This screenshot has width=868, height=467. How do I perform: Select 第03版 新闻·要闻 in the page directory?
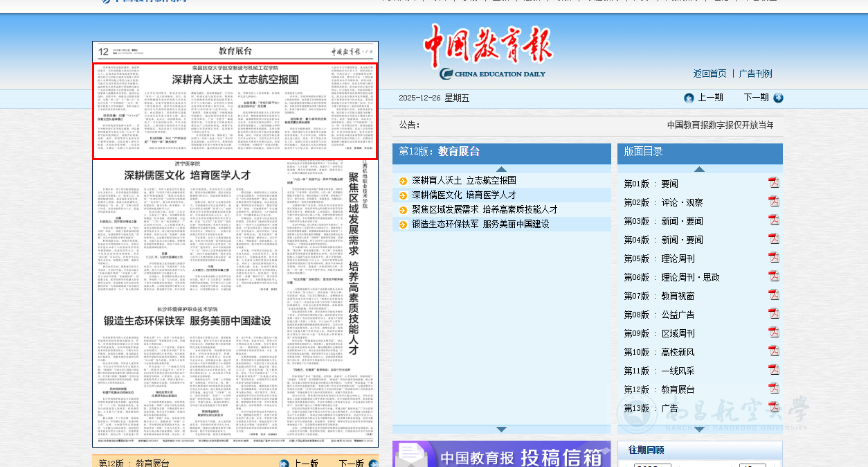pos(663,221)
